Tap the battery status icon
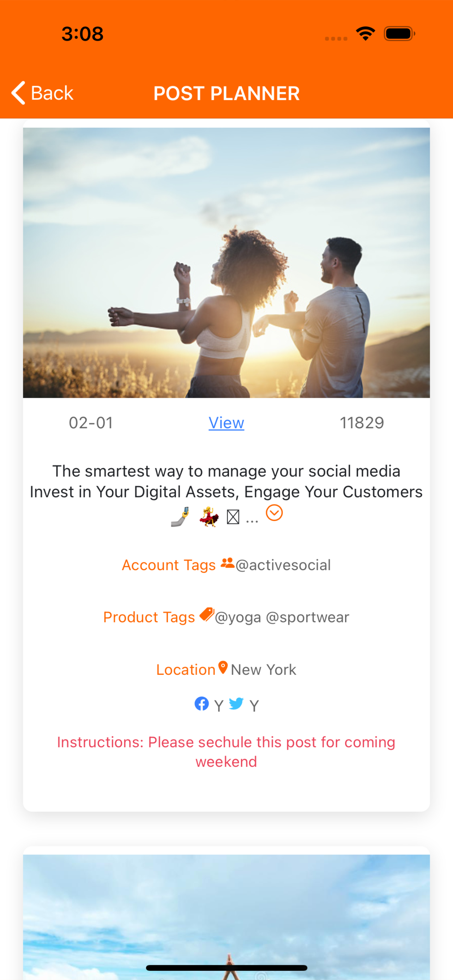Viewport: 453px width, 980px height. coord(399,34)
